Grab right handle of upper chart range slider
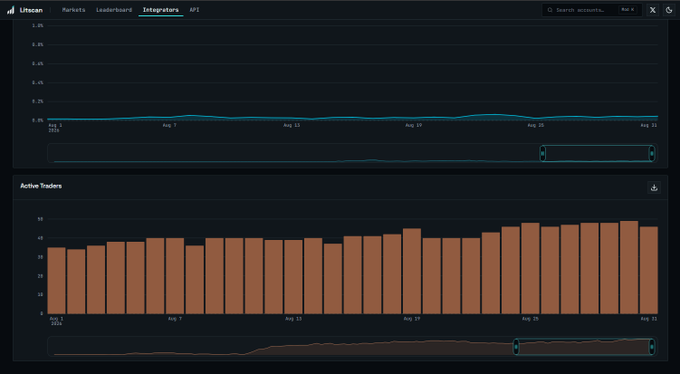The height and width of the screenshot is (374, 680). point(651,153)
